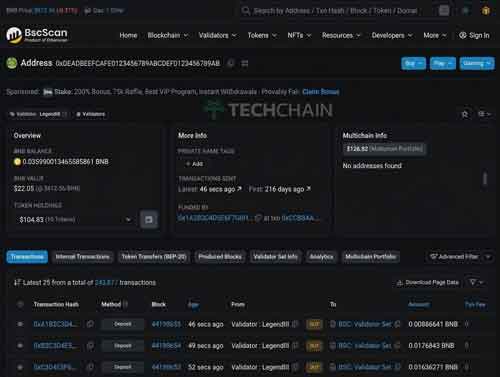This screenshot has height=377, width=500.
Task: Open latest transaction arrow next to 46 secs ago
Action: pyautogui.click(x=239, y=189)
